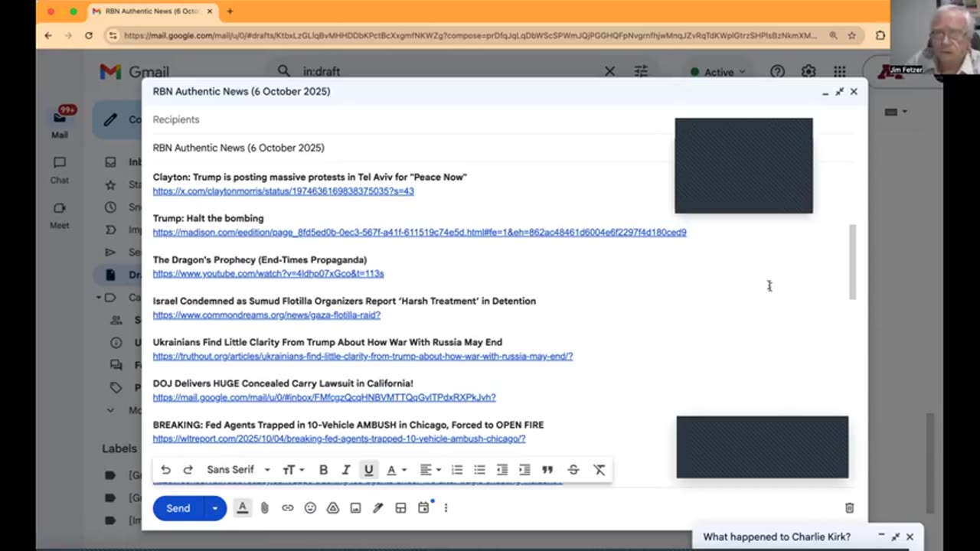Decrease the indent of selected text
The width and height of the screenshot is (980, 551).
click(502, 470)
